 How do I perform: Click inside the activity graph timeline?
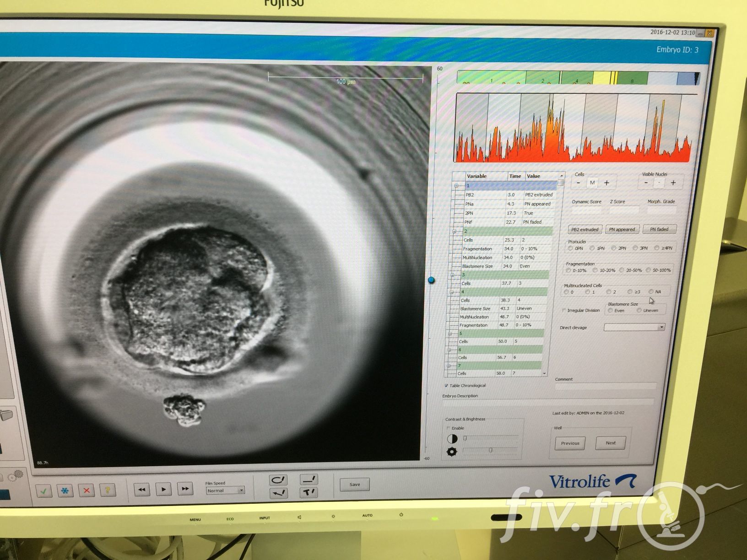pos(575,128)
